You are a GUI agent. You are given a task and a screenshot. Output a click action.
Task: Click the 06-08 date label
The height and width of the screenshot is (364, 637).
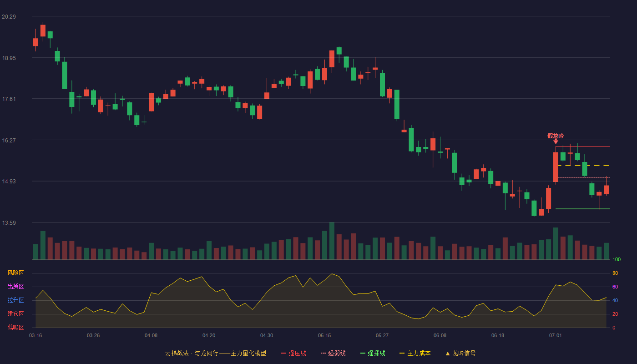tap(440, 335)
